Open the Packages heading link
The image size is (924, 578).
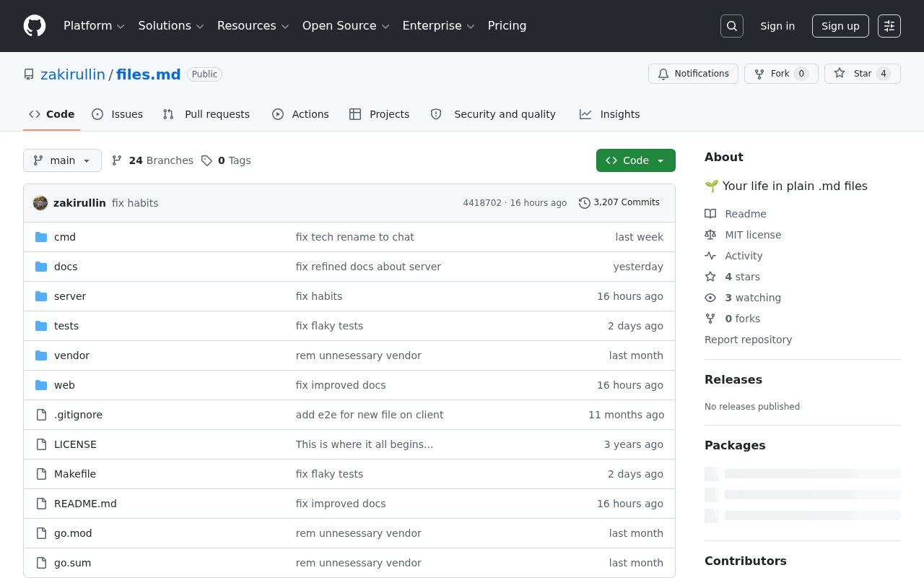click(735, 445)
